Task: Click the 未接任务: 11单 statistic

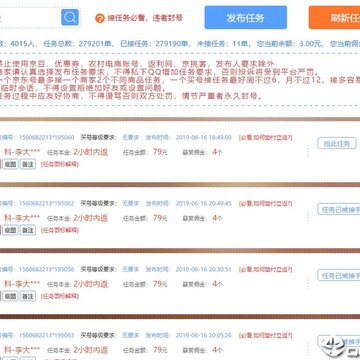Action: [224, 44]
